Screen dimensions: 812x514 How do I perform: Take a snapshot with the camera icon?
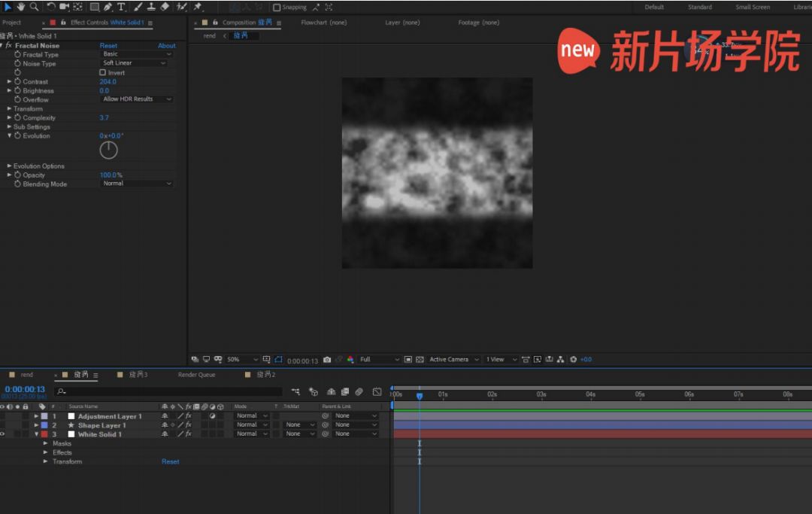coord(327,360)
